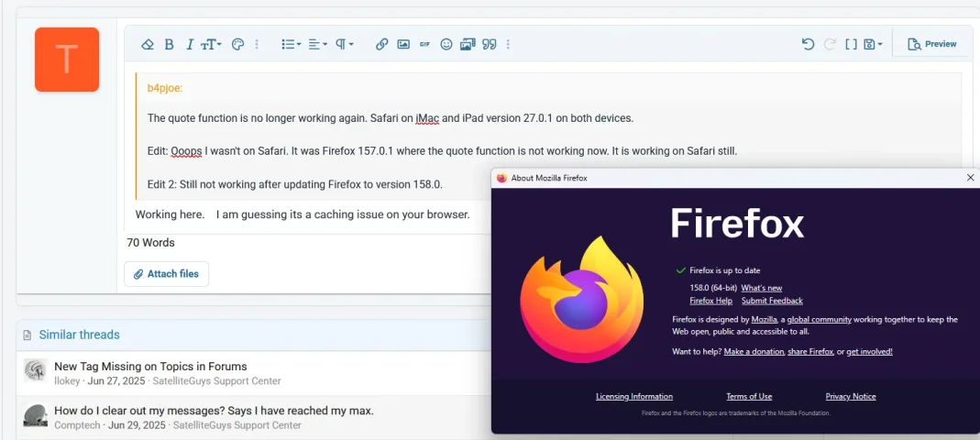Select the quoted author name b4pjoe

click(165, 88)
